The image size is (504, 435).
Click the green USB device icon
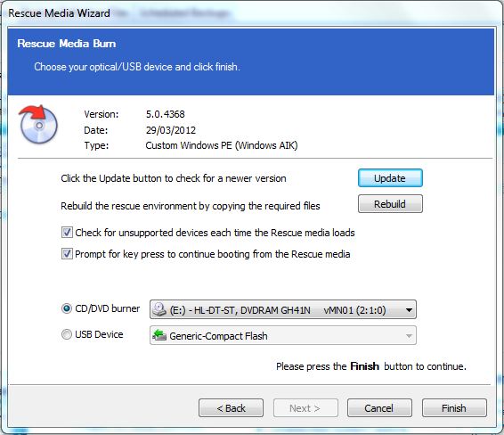click(159, 335)
